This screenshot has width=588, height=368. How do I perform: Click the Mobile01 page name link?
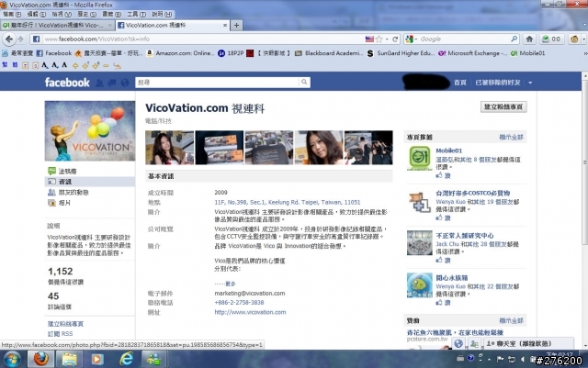click(x=449, y=151)
